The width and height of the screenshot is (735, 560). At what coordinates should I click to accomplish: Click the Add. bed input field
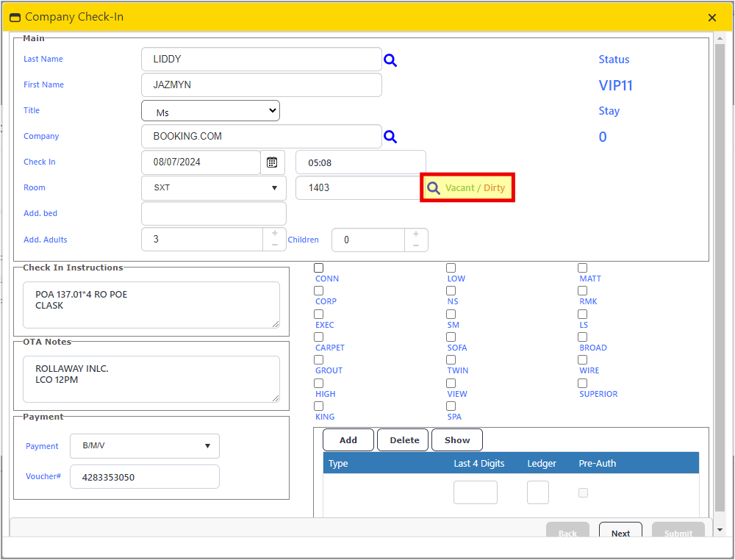[214, 214]
